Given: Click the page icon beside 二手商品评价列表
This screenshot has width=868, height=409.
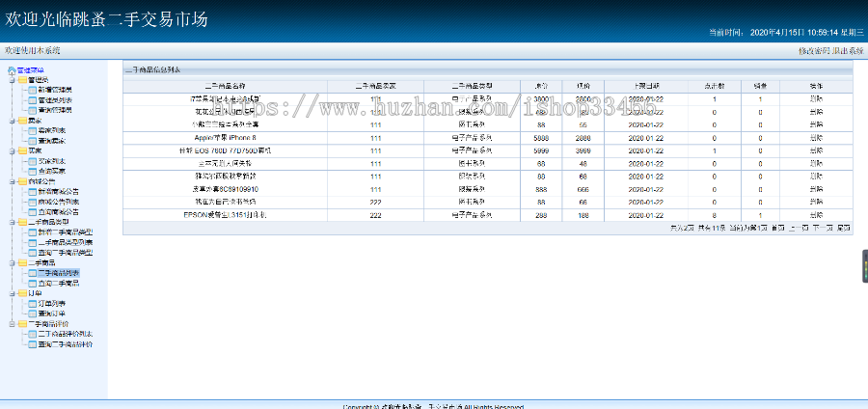Looking at the screenshot, I should tap(32, 334).
